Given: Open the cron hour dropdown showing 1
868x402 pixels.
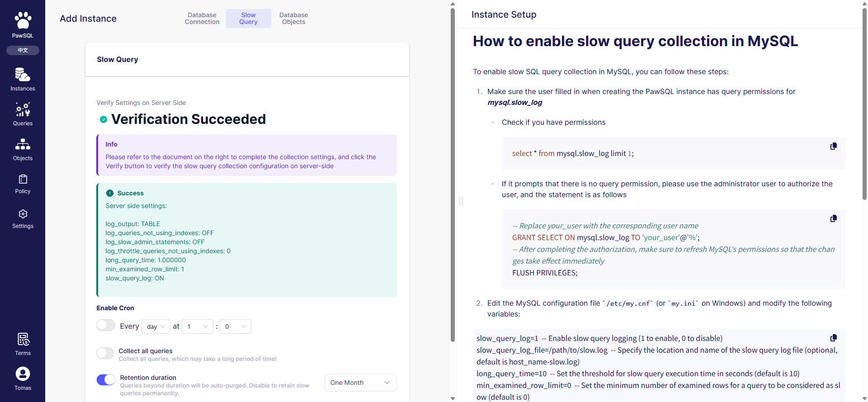Looking at the screenshot, I should [198, 326].
